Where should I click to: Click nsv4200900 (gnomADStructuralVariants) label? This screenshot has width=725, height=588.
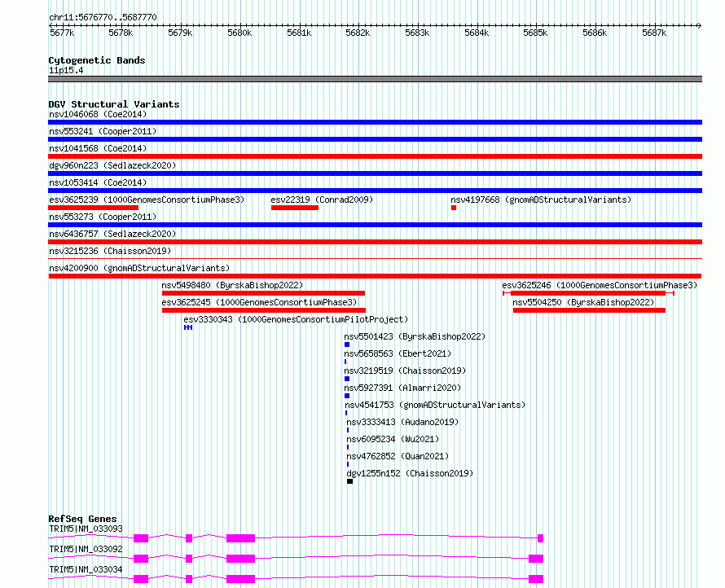click(139, 268)
